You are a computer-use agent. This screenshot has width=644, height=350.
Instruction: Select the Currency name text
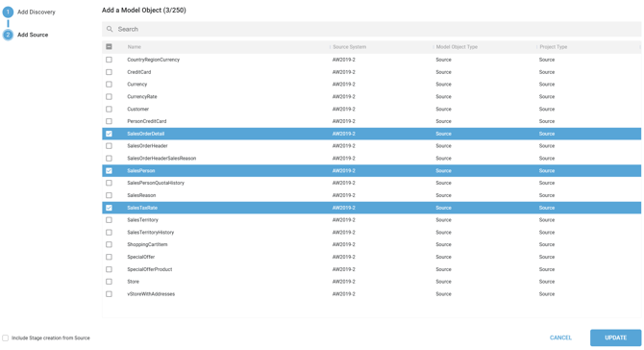click(x=137, y=85)
